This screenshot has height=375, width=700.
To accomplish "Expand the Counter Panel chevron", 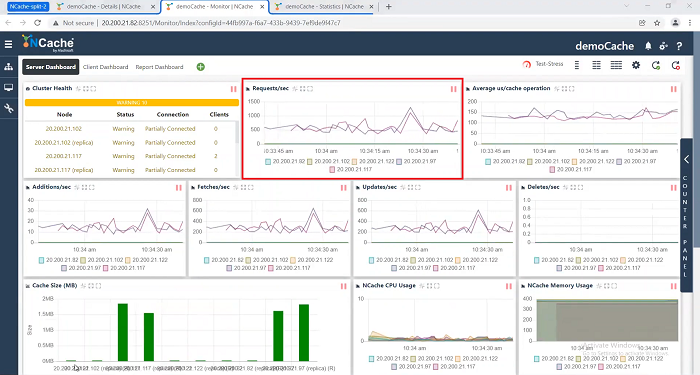I will click(x=687, y=159).
